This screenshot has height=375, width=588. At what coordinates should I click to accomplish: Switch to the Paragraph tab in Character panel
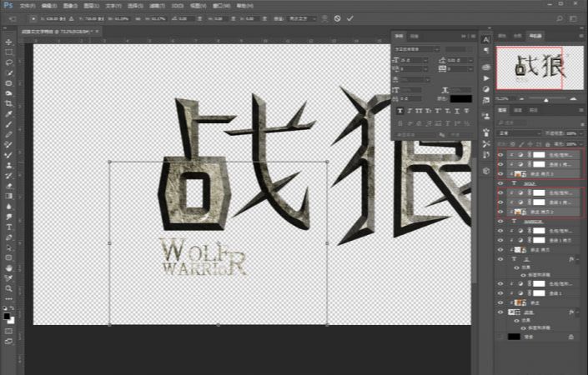414,36
